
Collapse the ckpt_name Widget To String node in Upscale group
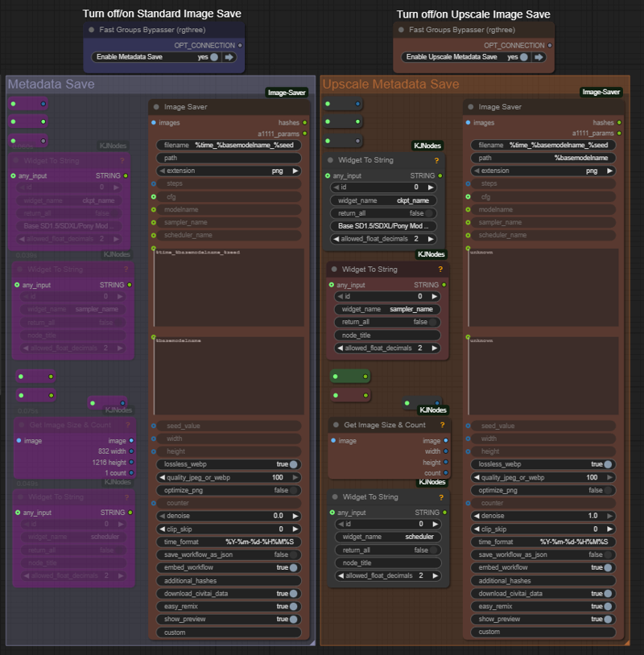[x=330, y=160]
